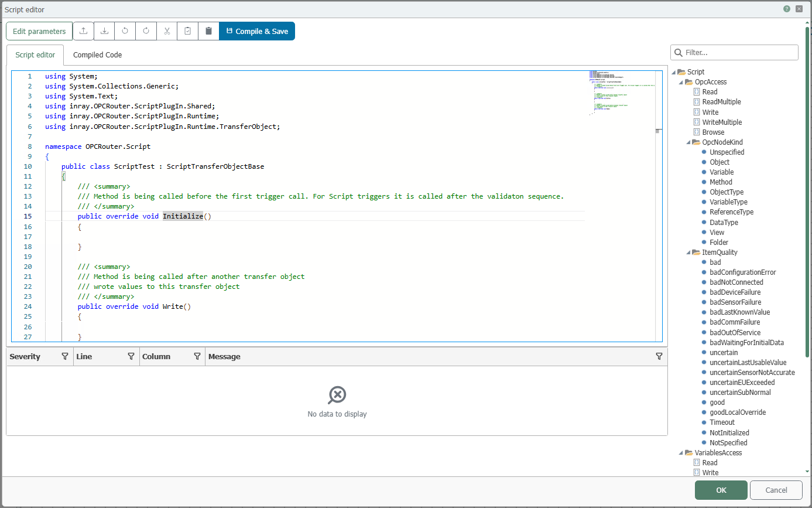Select badSensorFailure quality

tap(735, 302)
